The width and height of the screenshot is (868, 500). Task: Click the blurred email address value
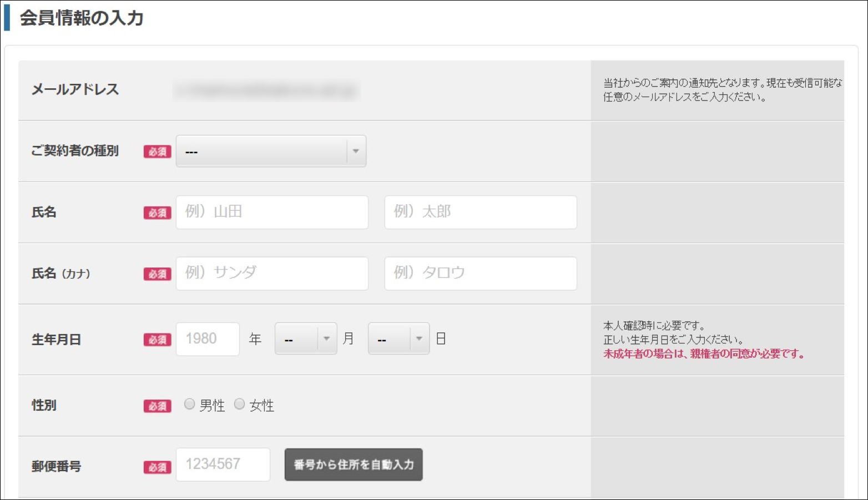click(266, 90)
